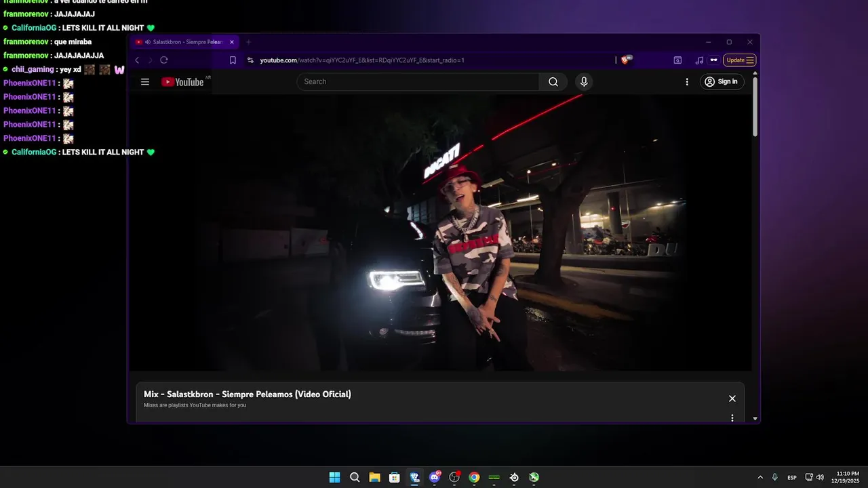Click the Salastkbron music video player
The height and width of the screenshot is (488, 868).
pyautogui.click(x=441, y=232)
